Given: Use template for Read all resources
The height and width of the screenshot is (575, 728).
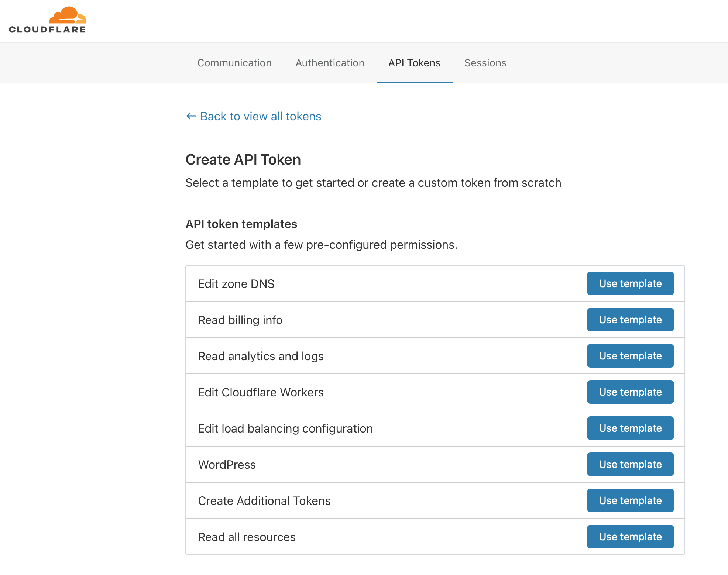Looking at the screenshot, I should tap(630, 537).
